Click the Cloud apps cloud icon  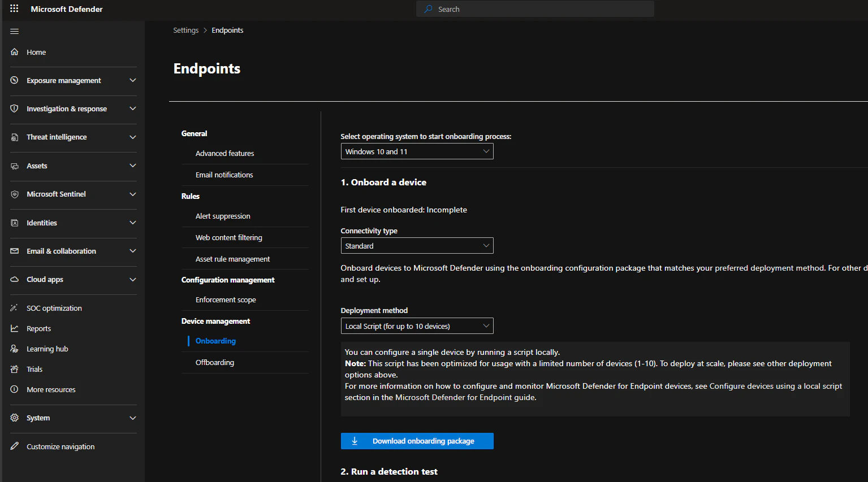click(x=15, y=280)
